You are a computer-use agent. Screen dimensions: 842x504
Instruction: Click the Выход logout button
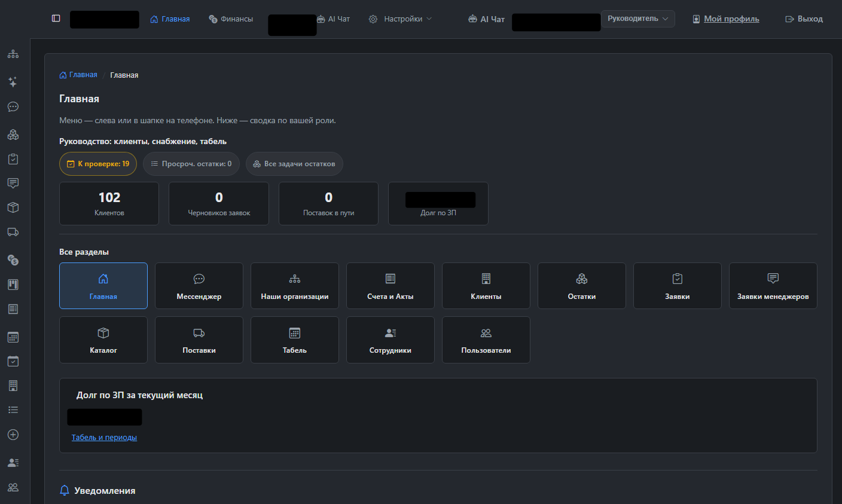804,19
